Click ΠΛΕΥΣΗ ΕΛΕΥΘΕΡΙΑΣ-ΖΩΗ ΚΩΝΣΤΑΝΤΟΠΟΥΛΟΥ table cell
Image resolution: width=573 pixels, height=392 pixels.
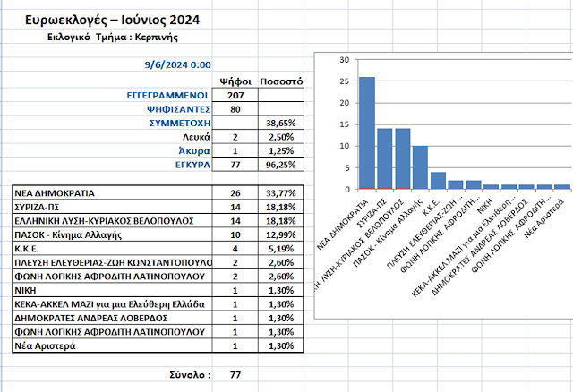click(x=112, y=262)
